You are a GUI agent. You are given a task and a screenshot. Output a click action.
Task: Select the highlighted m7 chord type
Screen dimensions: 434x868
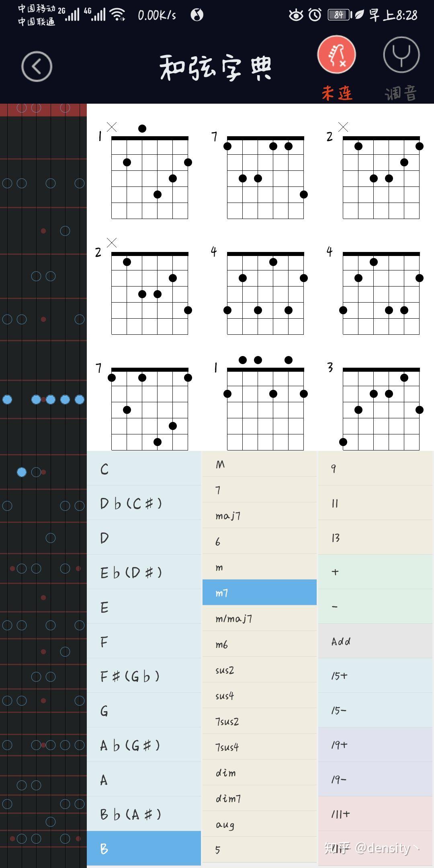pos(260,592)
